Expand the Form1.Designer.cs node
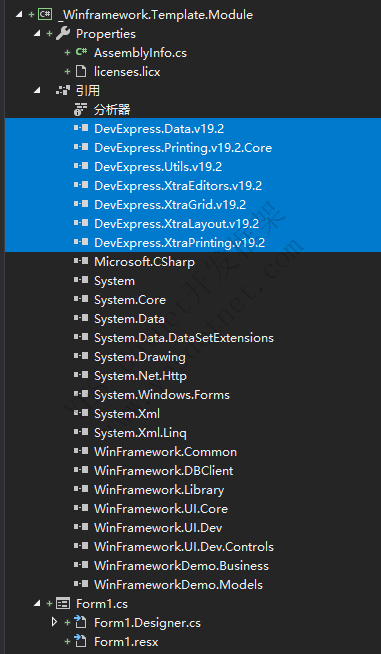The width and height of the screenshot is (381, 654). point(54,623)
